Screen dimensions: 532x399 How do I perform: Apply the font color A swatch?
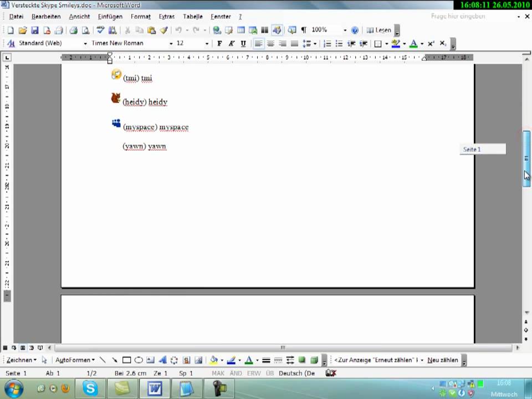413,43
